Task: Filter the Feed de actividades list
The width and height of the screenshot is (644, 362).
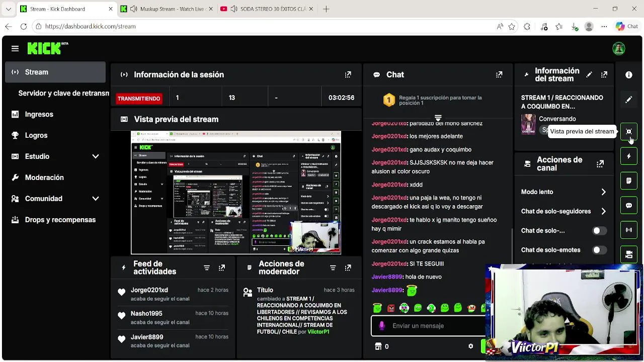Action: coord(207,268)
